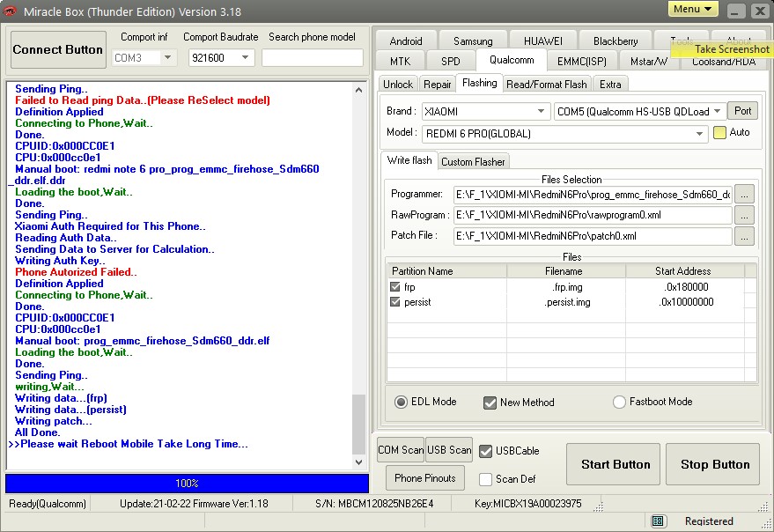Switch to the HUAWEI tab
774x532 pixels.
(x=543, y=41)
